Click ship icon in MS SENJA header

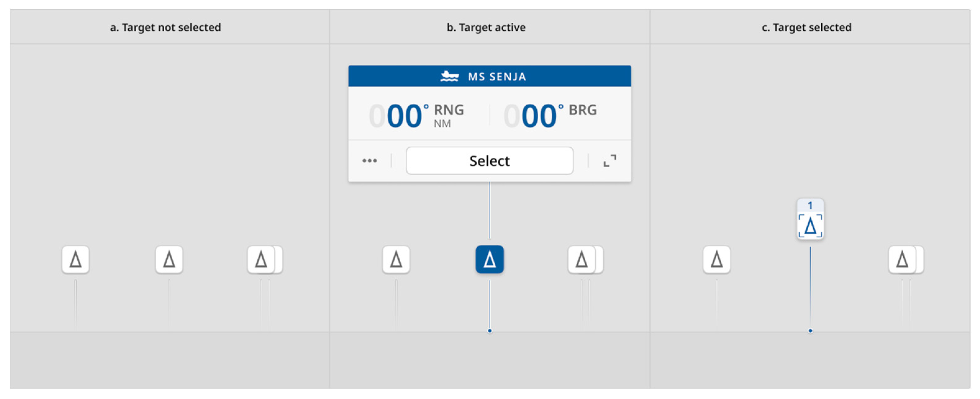pyautogui.click(x=449, y=76)
